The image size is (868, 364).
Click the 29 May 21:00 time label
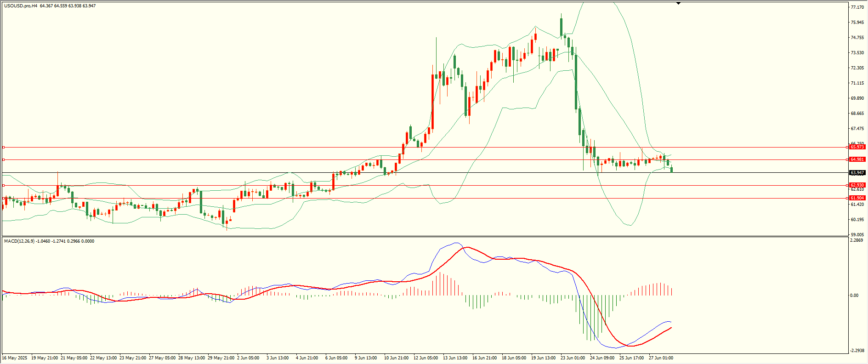tap(221, 358)
